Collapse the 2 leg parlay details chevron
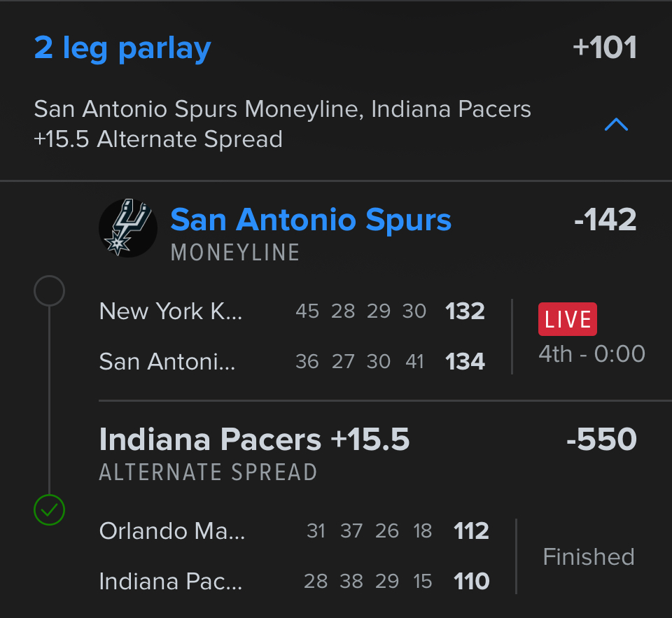This screenshot has width=672, height=618. (616, 125)
